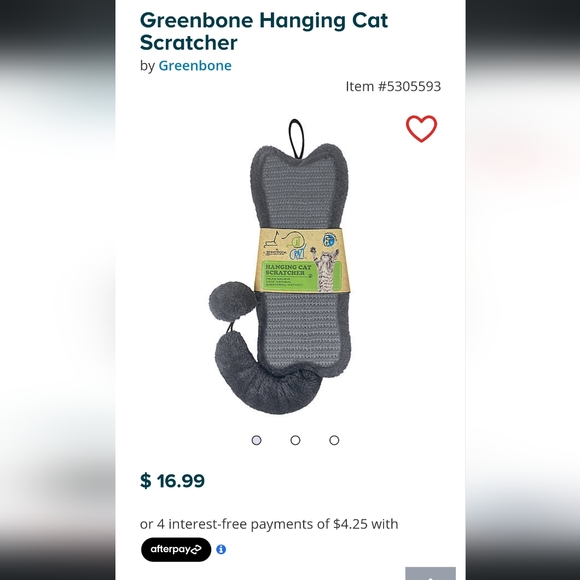Select the second image carousel dot

[295, 440]
